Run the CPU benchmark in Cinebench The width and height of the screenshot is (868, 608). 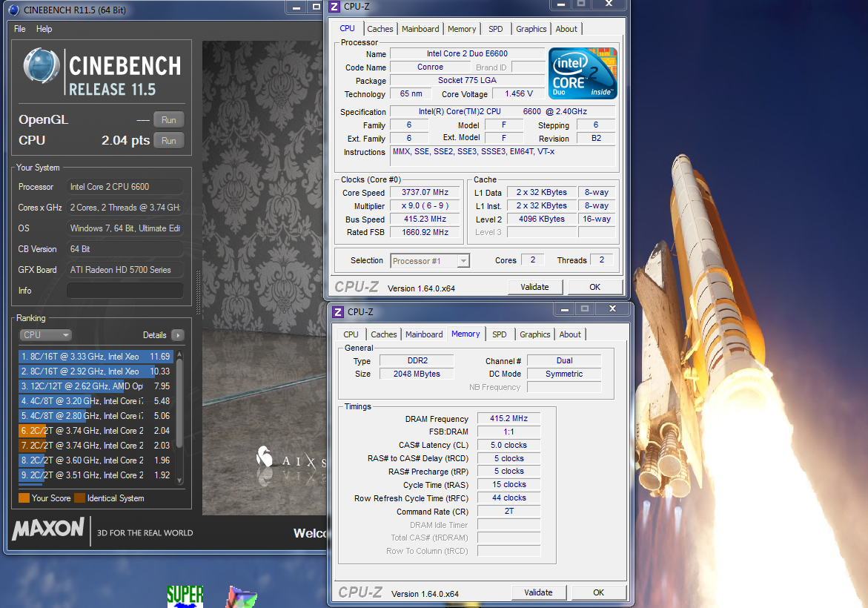pyautogui.click(x=169, y=141)
